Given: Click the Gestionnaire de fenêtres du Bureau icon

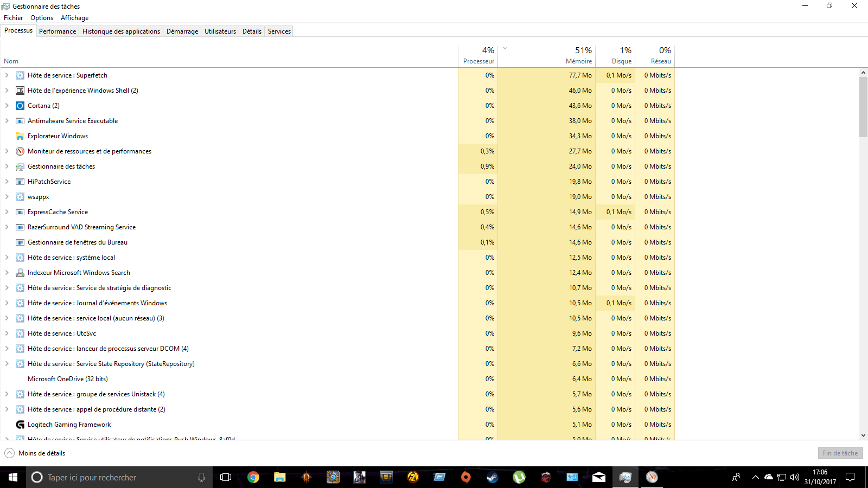Looking at the screenshot, I should 20,242.
